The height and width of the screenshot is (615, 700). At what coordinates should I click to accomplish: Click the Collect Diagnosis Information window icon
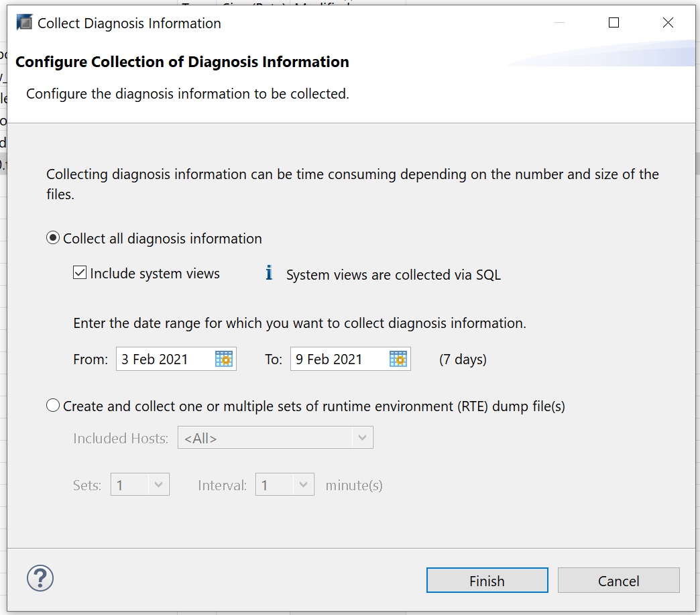point(24,23)
